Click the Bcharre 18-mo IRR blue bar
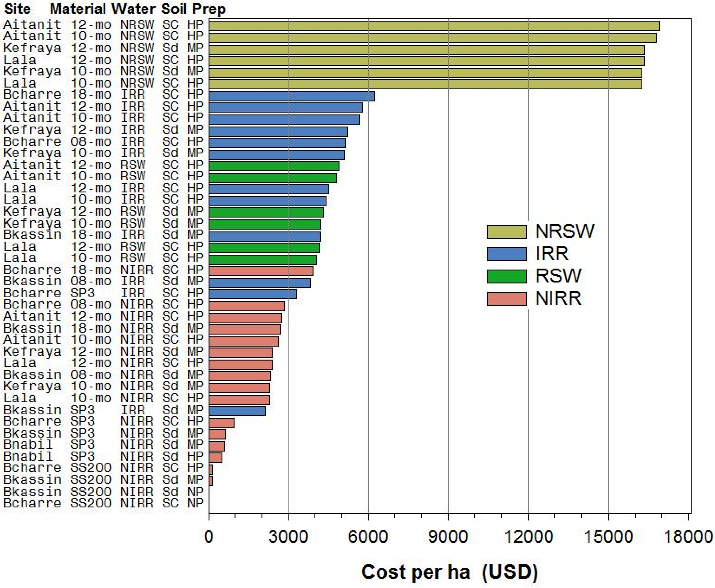This screenshot has height=588, width=715. click(x=291, y=96)
